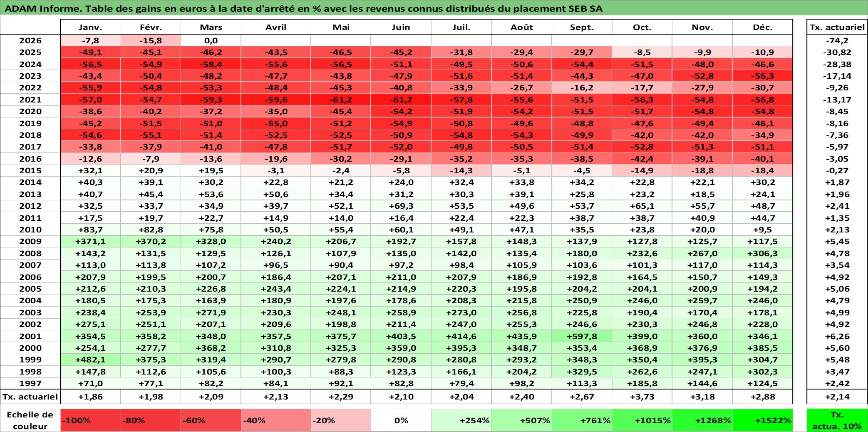
Task: Select the +371,1 cell in 2009
Action: 91,241
